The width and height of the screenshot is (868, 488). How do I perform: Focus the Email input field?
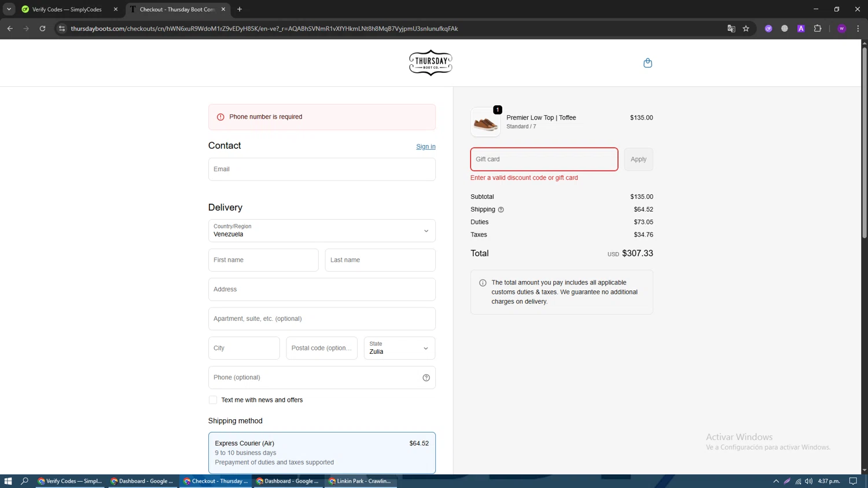322,169
